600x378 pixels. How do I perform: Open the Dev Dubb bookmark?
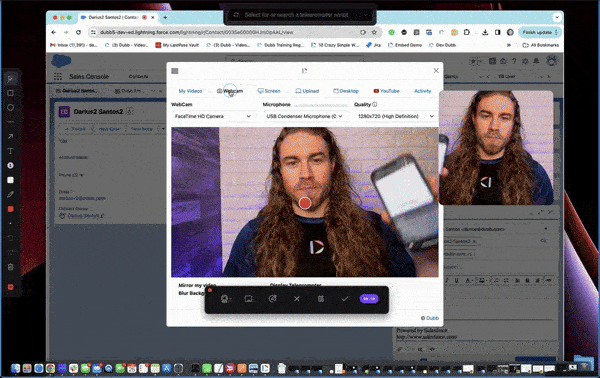click(x=442, y=45)
